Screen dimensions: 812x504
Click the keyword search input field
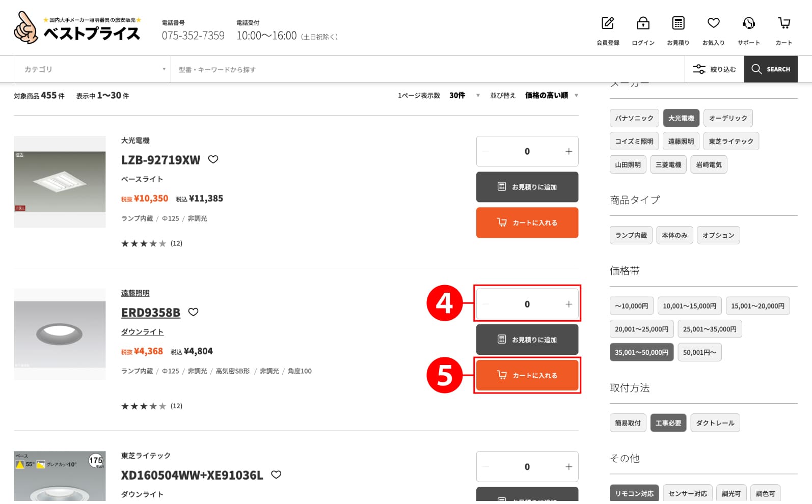point(428,69)
